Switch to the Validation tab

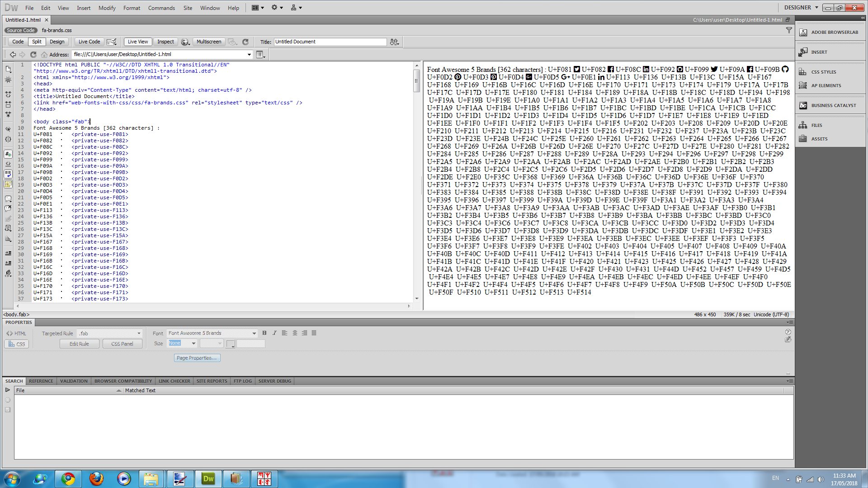74,381
